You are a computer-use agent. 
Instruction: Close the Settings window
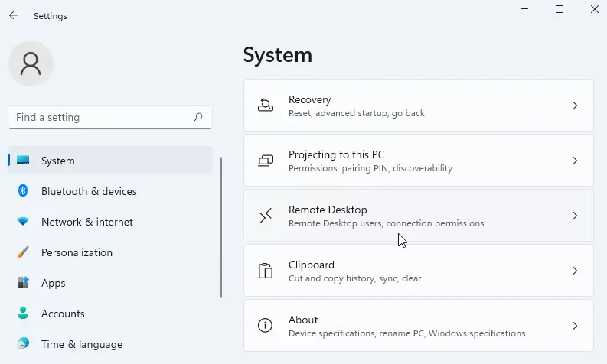coord(595,9)
